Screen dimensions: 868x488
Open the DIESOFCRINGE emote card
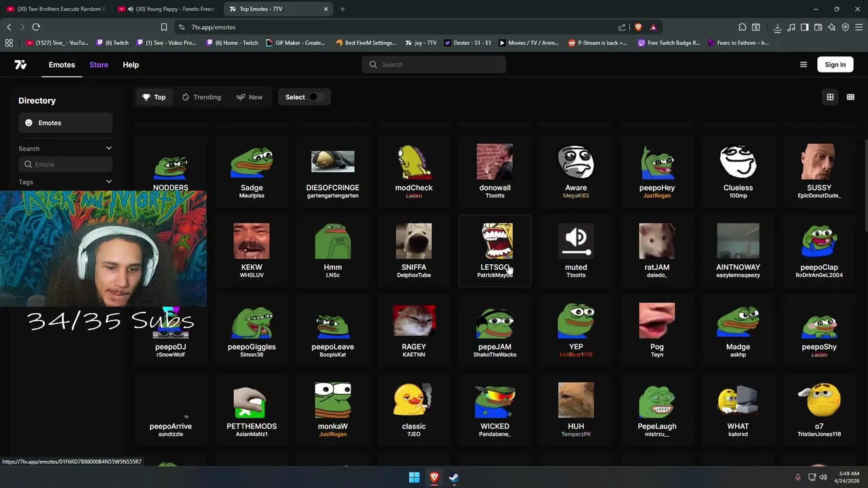coord(332,171)
